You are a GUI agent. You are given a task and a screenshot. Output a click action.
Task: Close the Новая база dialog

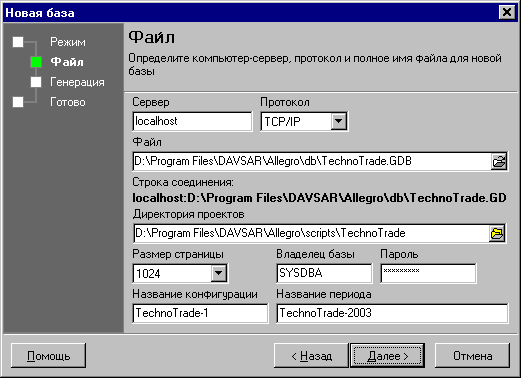click(507, 12)
